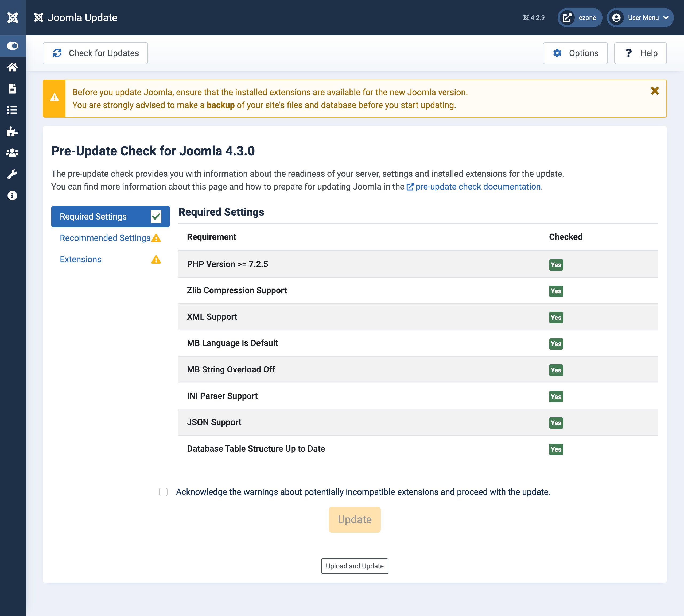The image size is (684, 616).
Task: Open Components using the puzzle piece icon
Action: point(13,132)
